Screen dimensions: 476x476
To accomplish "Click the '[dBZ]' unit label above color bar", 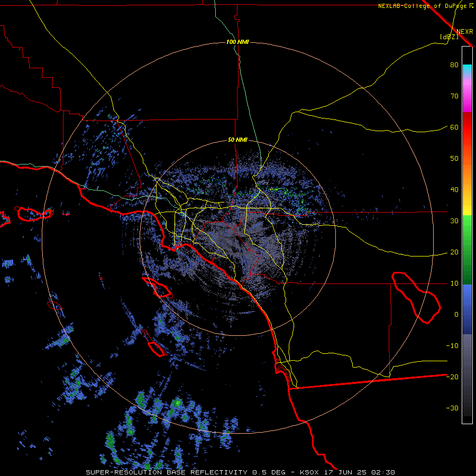I will tap(449, 37).
